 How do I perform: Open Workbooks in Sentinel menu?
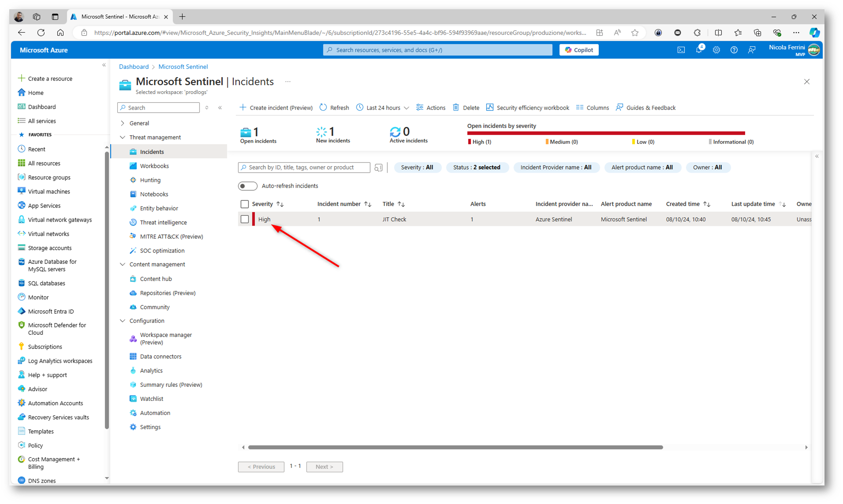pyautogui.click(x=154, y=166)
